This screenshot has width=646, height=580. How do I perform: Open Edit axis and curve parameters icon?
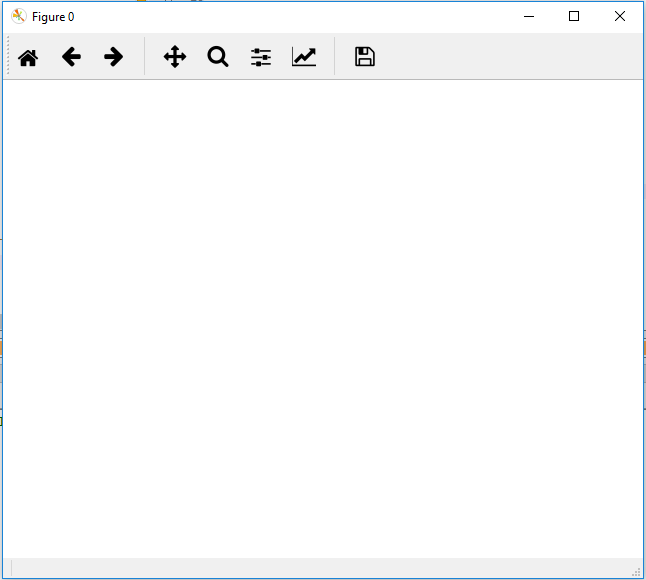point(304,57)
